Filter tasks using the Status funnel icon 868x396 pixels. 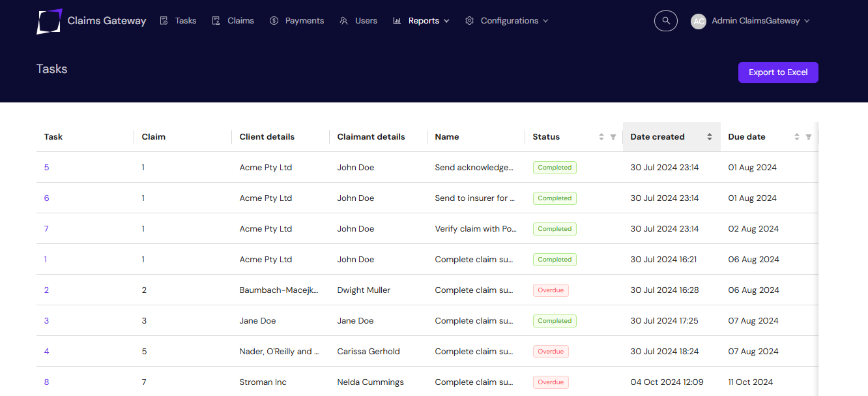tap(613, 137)
